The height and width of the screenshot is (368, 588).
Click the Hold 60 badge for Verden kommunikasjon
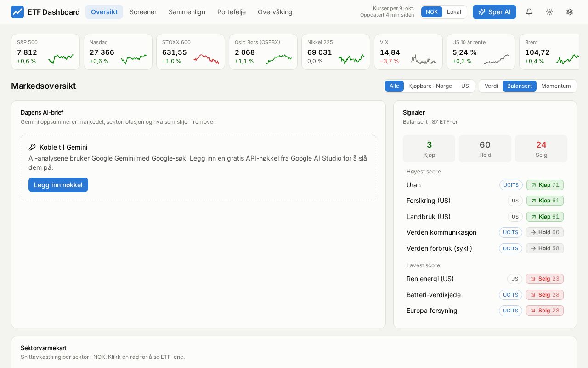pos(545,232)
